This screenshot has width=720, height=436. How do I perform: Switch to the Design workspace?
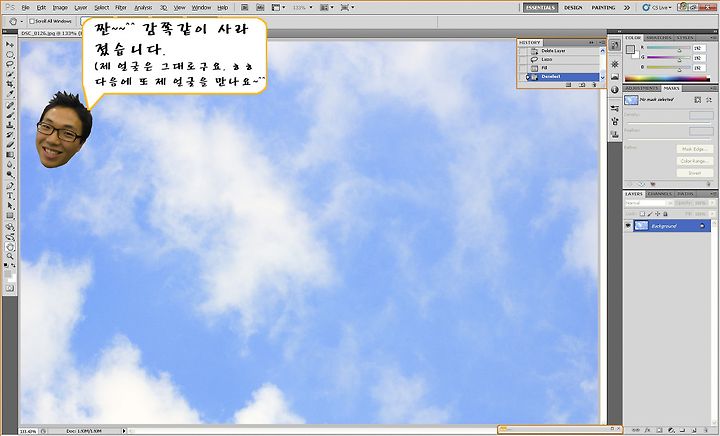click(x=573, y=7)
